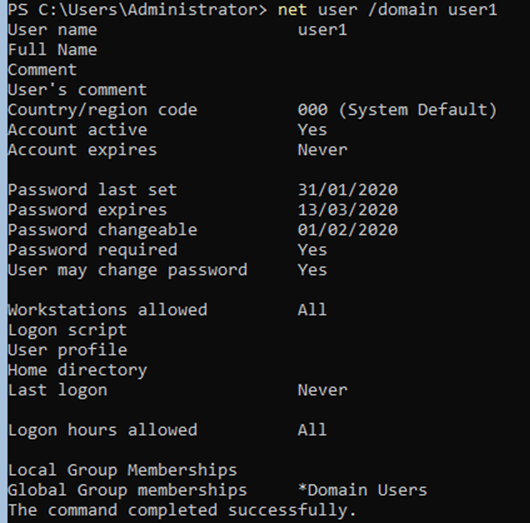Click the Comment line
530x523 pixels.
pyautogui.click(x=42, y=70)
